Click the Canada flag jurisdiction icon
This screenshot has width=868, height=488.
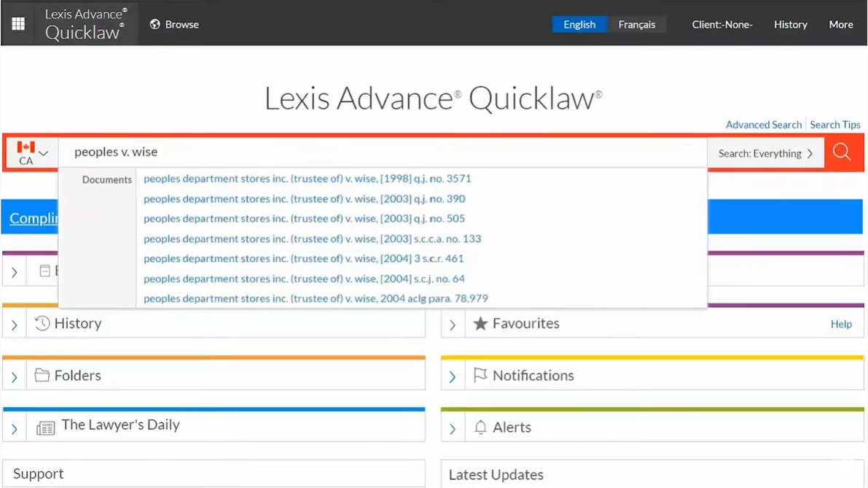[x=26, y=147]
